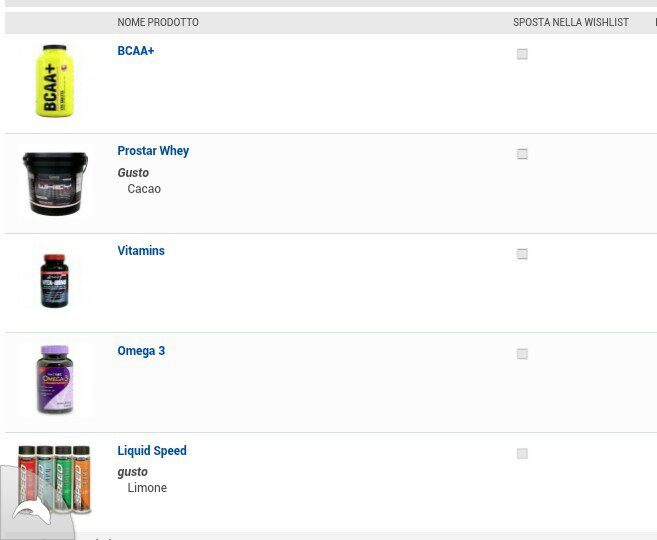Screen dimensions: 657x540
Task: Click the black Prostar Whey tub image
Action: (x=55, y=183)
